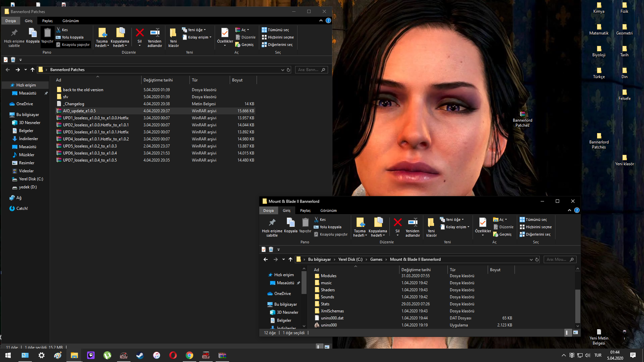Click Kopyala in the Mount & Blade II ribbon

290,225
